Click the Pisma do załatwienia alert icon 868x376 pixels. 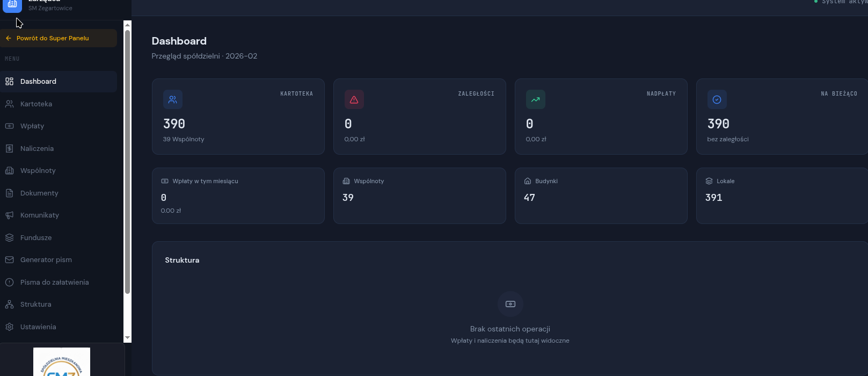point(9,282)
